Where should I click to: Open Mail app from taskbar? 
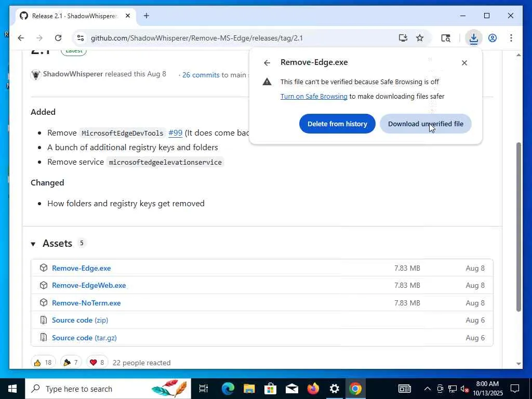[x=292, y=389]
